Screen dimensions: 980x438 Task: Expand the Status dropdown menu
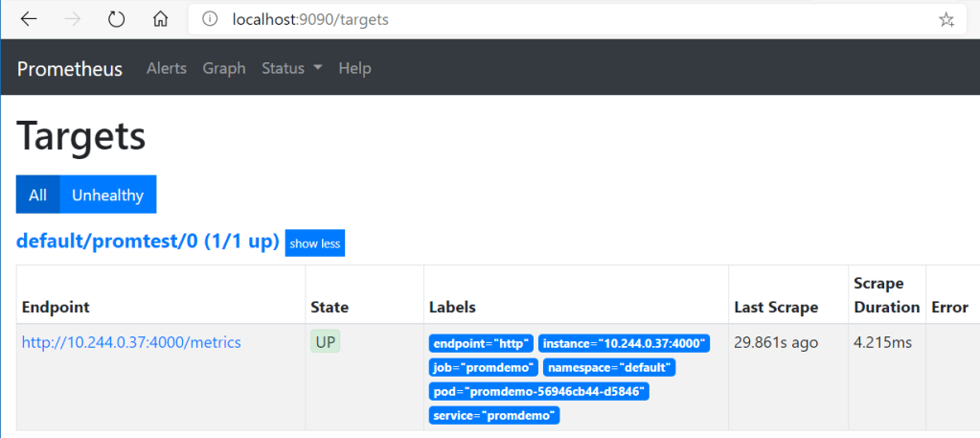click(291, 69)
